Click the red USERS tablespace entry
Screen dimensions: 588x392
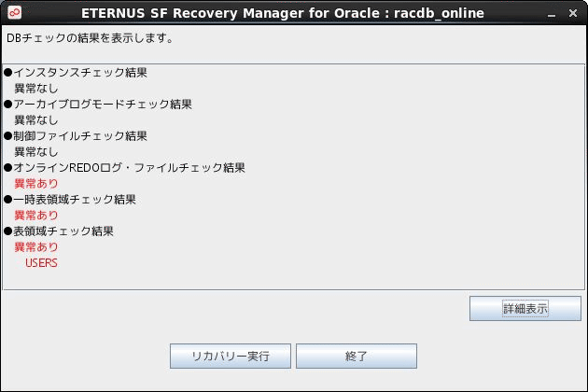coord(41,263)
